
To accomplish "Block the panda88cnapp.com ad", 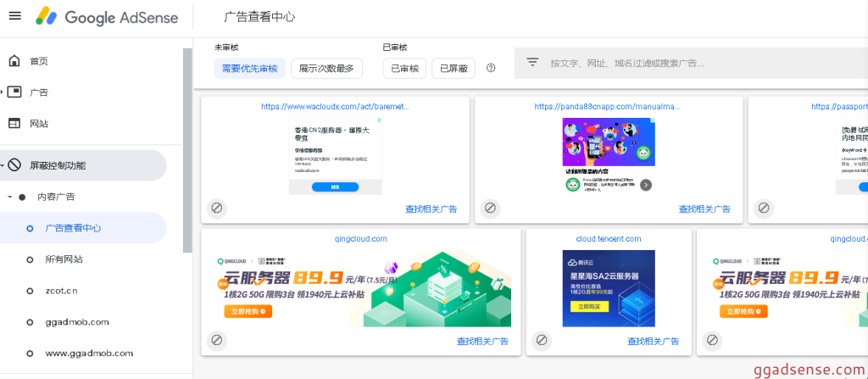I will (x=490, y=209).
